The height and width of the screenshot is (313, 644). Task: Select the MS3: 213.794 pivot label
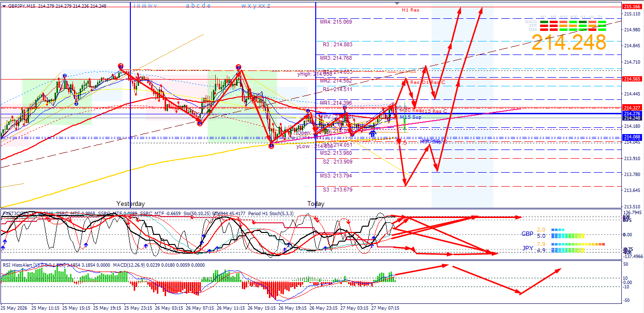(336, 176)
